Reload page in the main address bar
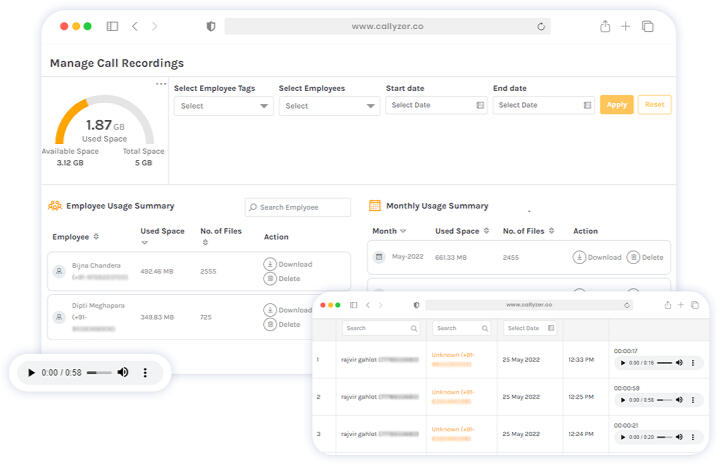718x465 pixels. pos(541,27)
